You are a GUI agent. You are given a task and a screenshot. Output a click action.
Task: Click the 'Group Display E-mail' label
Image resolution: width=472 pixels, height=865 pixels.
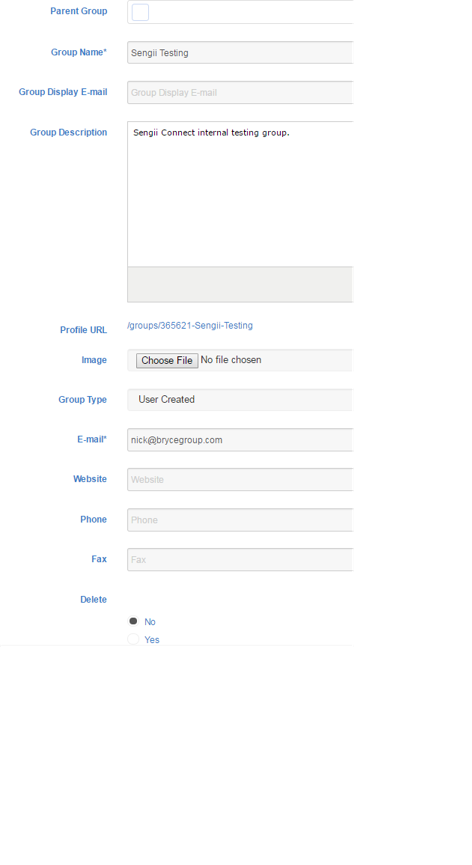(x=63, y=92)
